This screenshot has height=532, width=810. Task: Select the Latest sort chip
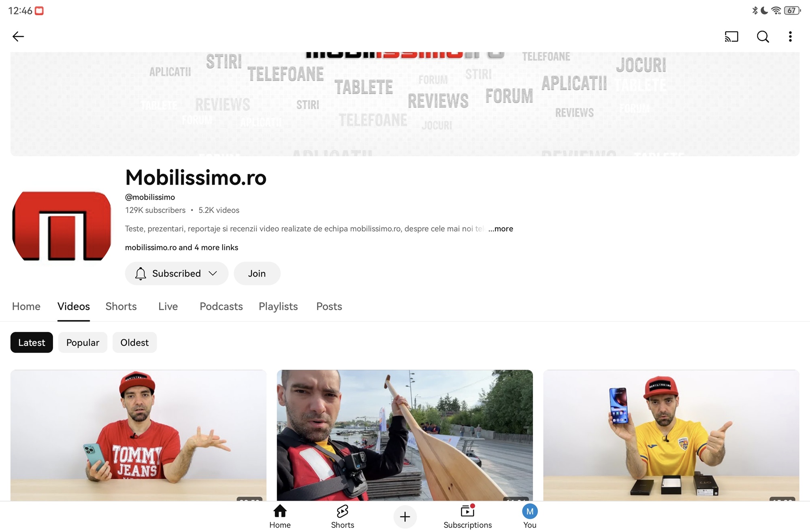pyautogui.click(x=32, y=343)
